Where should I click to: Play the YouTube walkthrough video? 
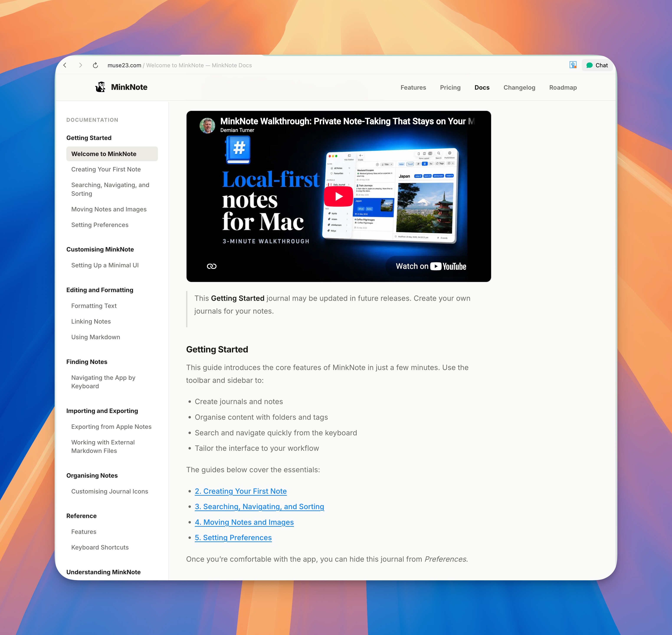pos(338,196)
